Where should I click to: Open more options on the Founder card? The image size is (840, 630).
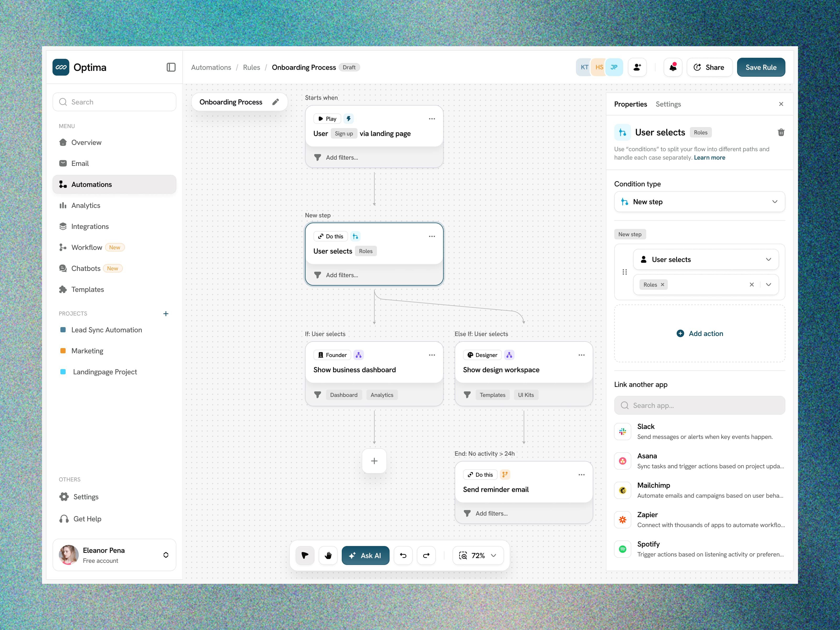432,355
